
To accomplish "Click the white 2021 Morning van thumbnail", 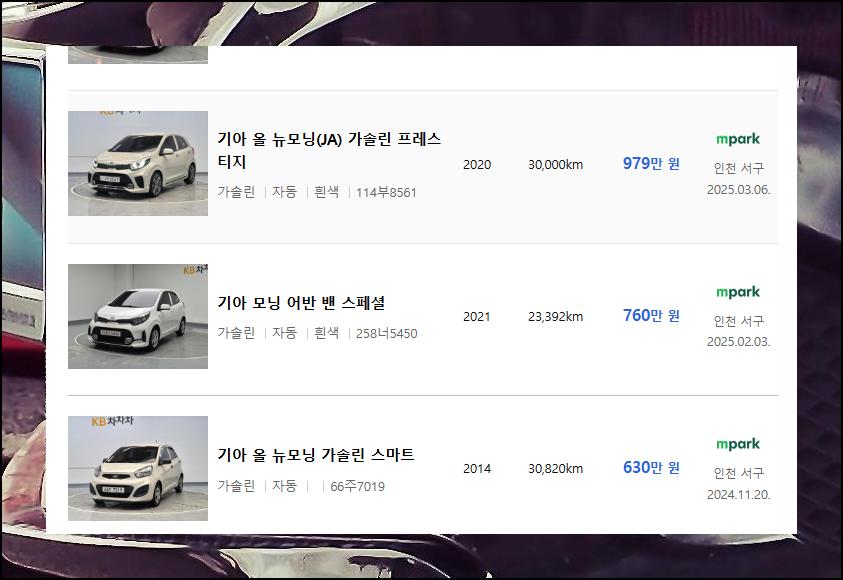I will (x=138, y=316).
